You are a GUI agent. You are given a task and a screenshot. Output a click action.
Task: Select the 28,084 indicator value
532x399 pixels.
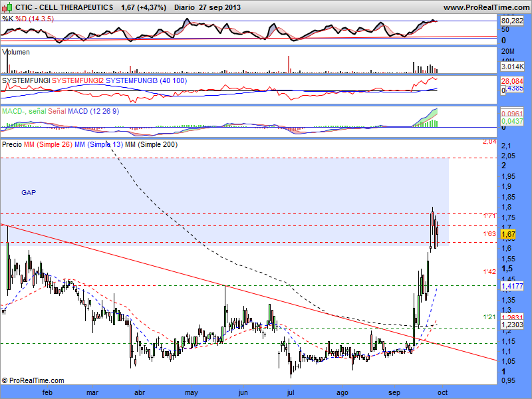(512, 81)
